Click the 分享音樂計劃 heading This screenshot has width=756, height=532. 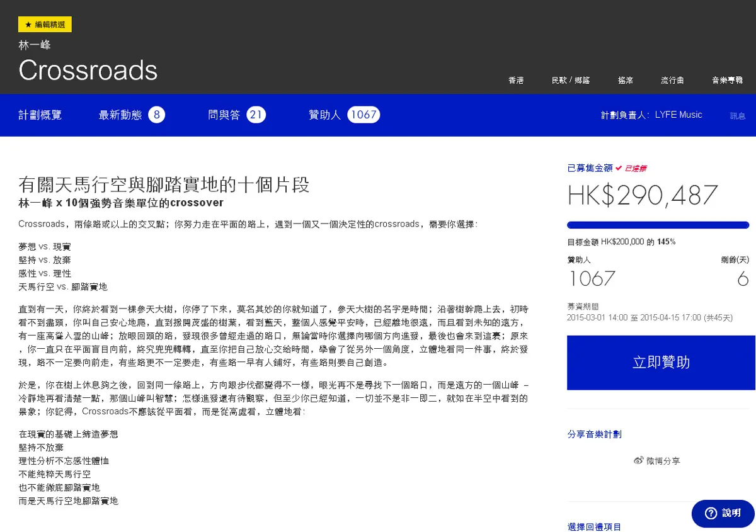point(594,434)
